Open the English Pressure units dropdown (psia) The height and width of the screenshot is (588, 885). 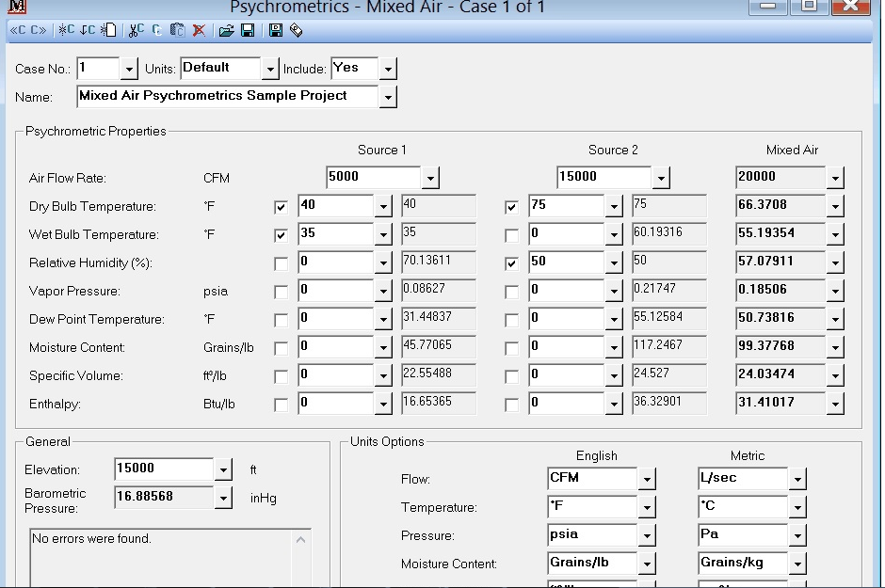[647, 535]
